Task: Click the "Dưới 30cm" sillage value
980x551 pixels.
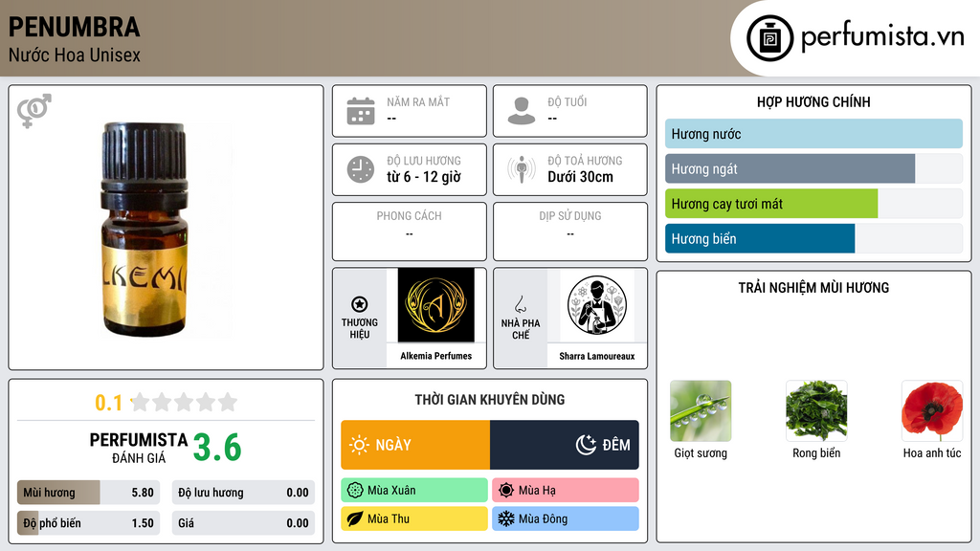Action: click(581, 177)
